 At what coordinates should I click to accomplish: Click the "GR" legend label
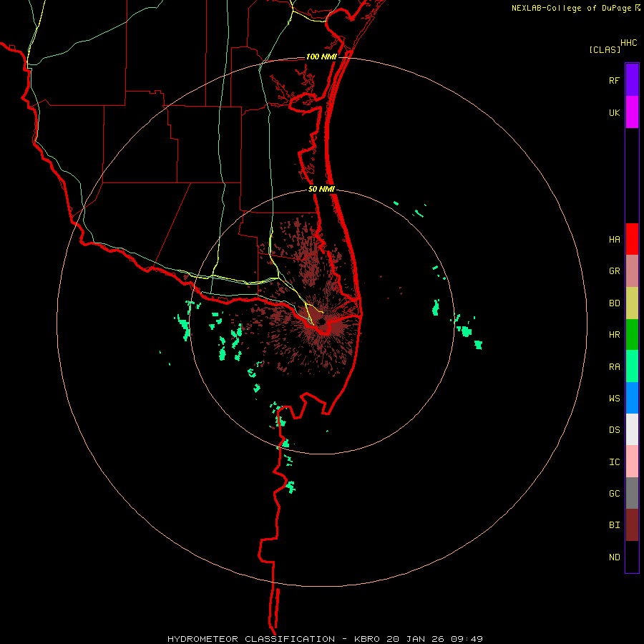[614, 271]
